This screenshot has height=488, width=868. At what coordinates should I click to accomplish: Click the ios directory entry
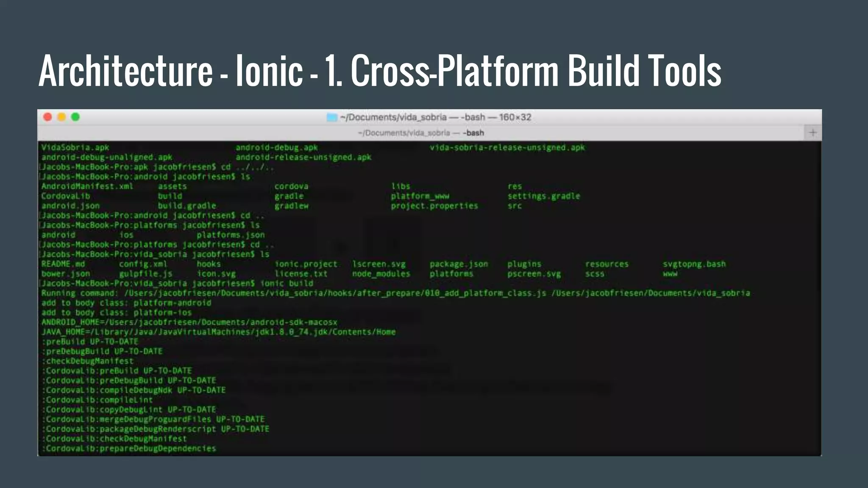126,235
